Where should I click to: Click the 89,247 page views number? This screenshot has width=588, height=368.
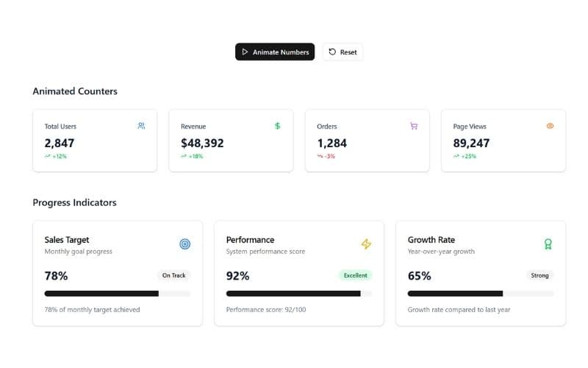point(471,143)
